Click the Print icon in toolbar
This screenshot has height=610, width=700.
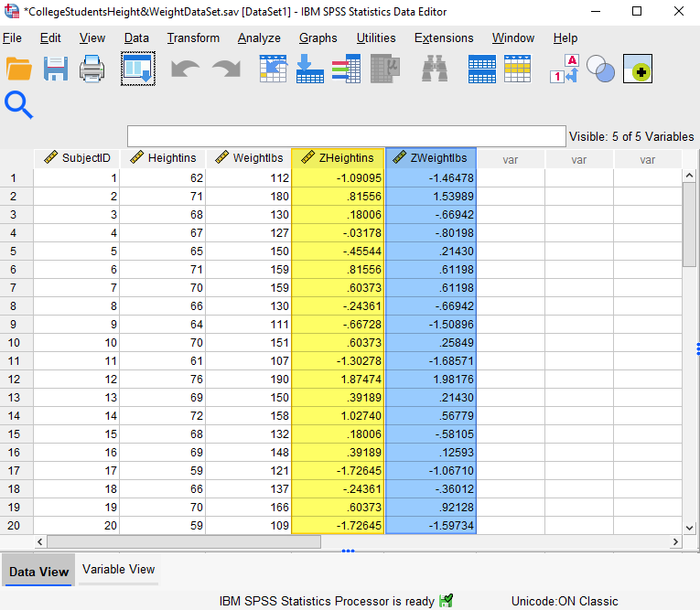click(x=92, y=70)
